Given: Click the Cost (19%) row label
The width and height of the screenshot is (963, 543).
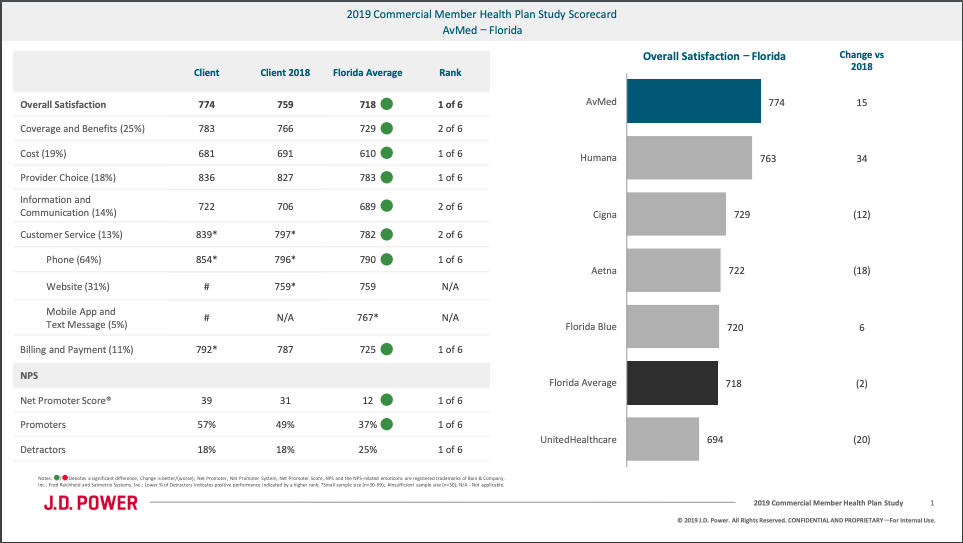Looking at the screenshot, I should (43, 153).
